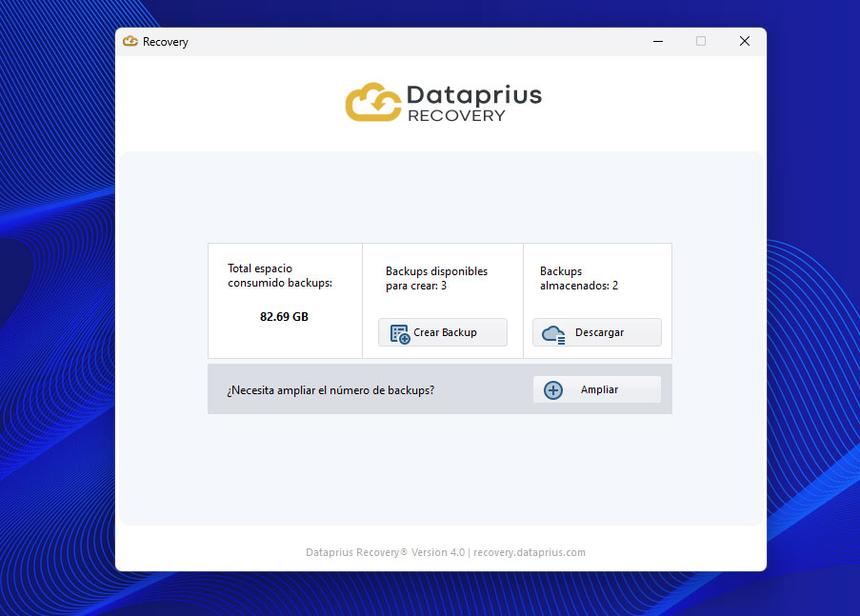The width and height of the screenshot is (860, 616).
Task: Minimize the Recovery window
Action: tap(658, 41)
